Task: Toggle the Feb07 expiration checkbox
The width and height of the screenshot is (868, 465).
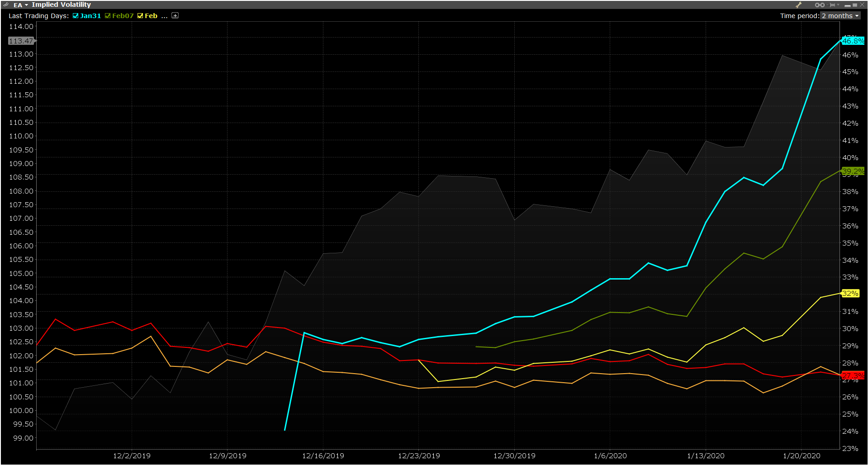Action: (x=108, y=16)
